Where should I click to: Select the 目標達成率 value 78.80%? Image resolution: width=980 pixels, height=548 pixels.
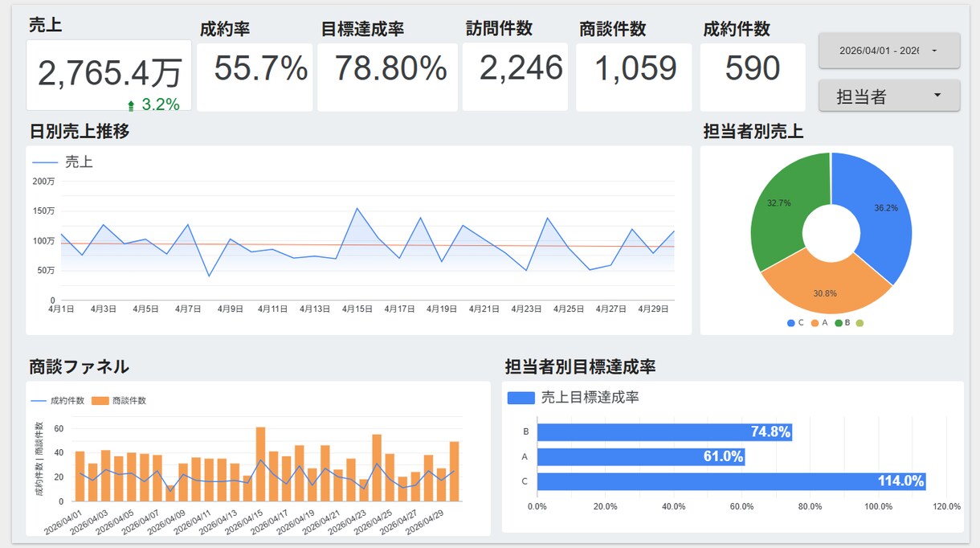tap(390, 68)
